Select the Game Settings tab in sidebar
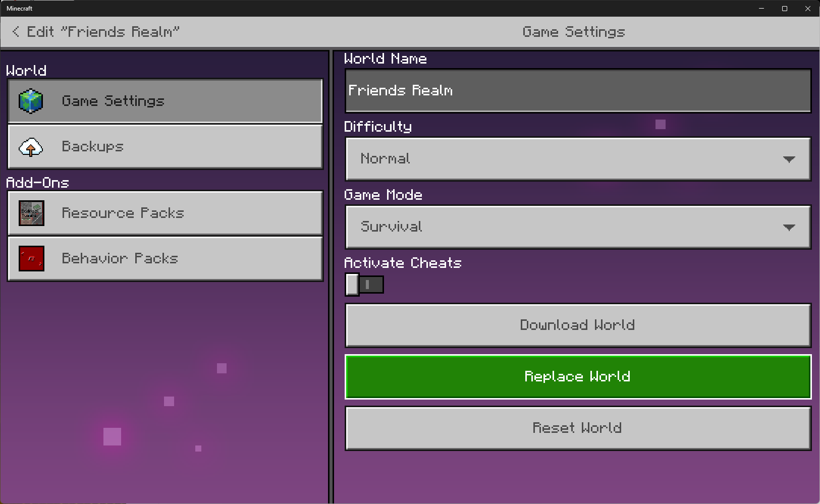This screenshot has height=504, width=820. pyautogui.click(x=165, y=101)
